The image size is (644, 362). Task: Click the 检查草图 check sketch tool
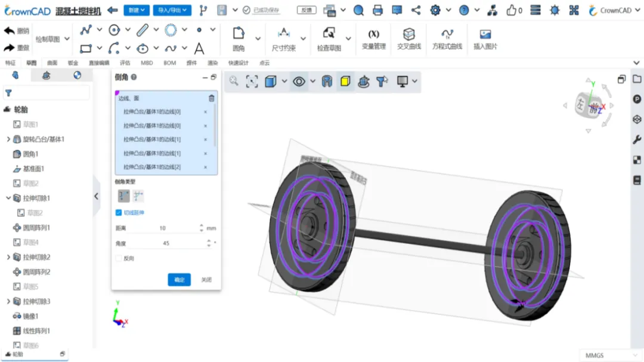pyautogui.click(x=329, y=39)
